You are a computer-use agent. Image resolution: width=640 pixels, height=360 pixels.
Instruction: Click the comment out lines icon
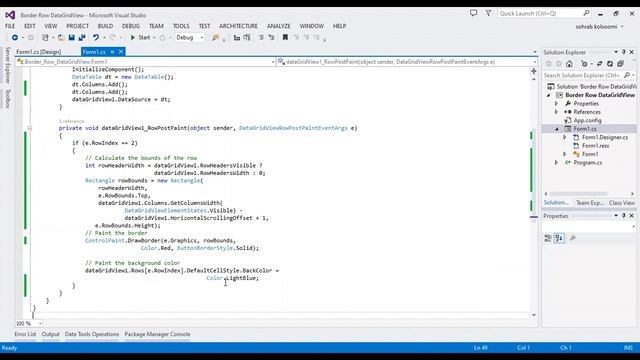[261, 38]
